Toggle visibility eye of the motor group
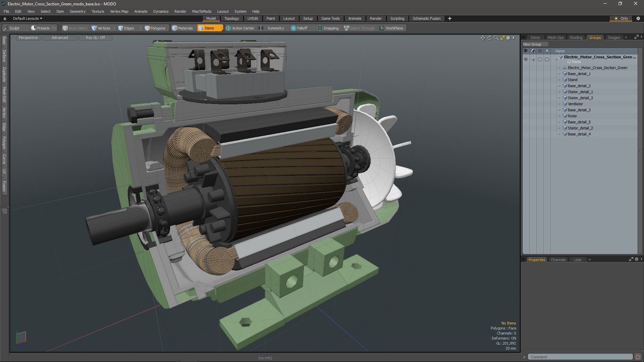644x362 pixels. pyautogui.click(x=526, y=59)
